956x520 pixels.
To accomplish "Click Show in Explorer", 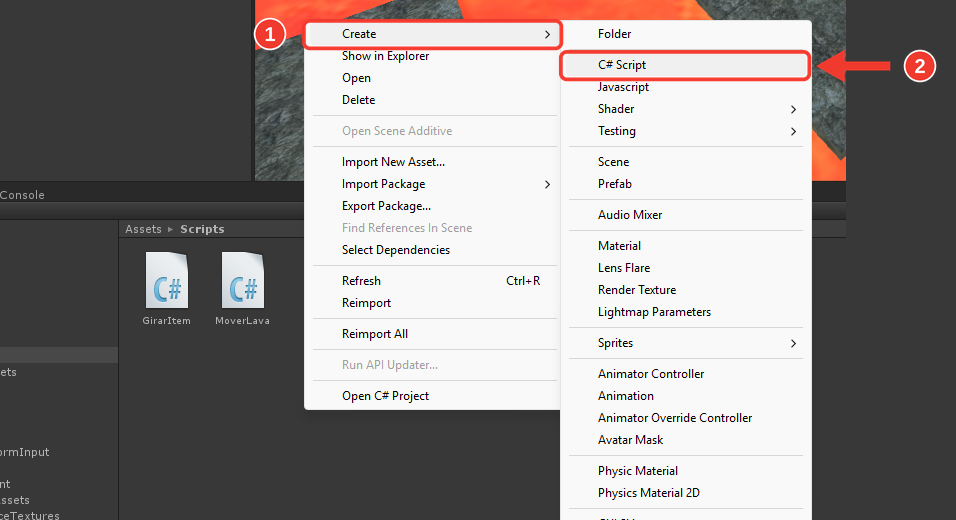I will 432,56.
